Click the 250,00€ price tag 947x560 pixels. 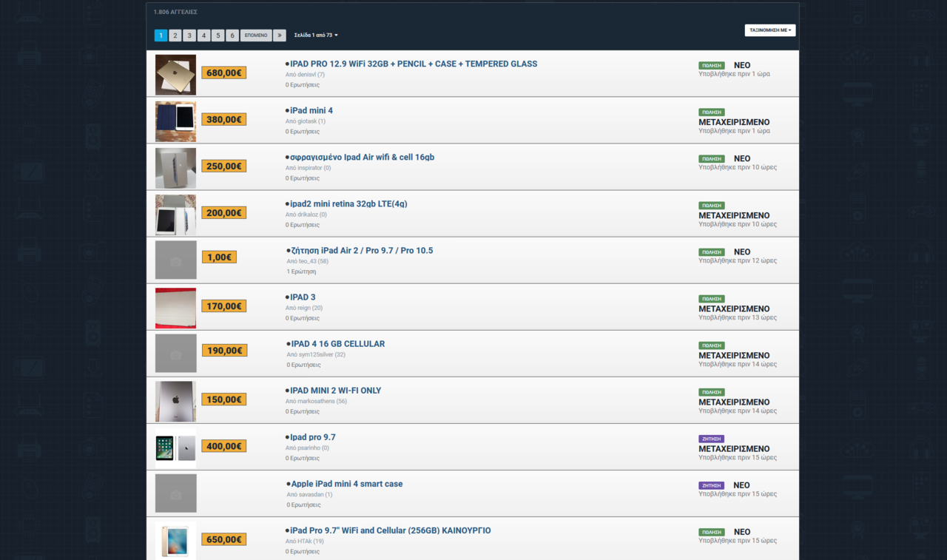click(x=224, y=166)
